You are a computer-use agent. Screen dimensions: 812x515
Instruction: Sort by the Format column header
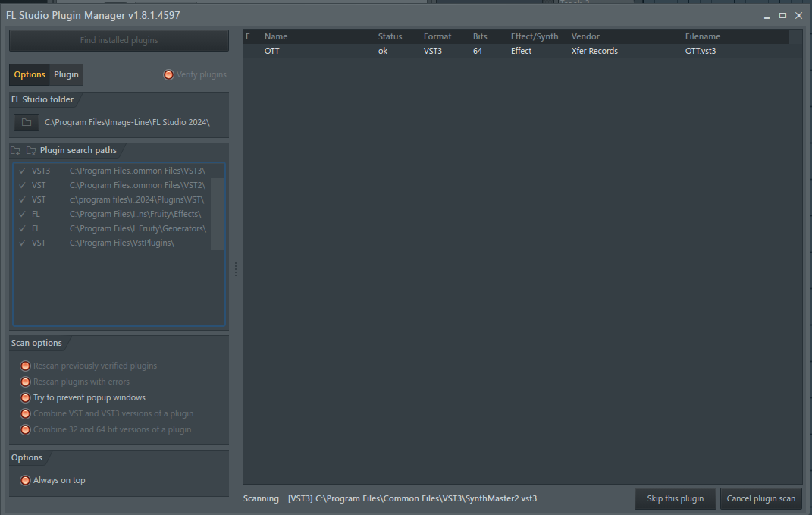437,36
